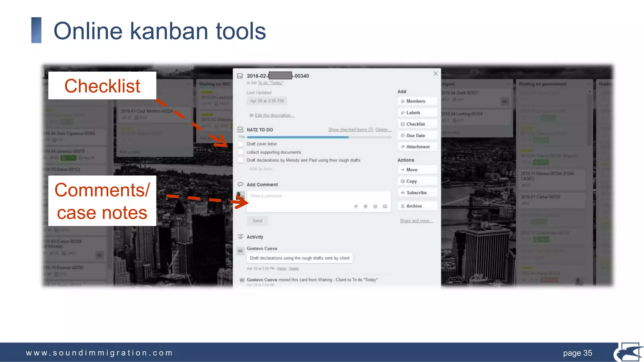Archive this card
The height and width of the screenshot is (362, 644).
point(418,206)
